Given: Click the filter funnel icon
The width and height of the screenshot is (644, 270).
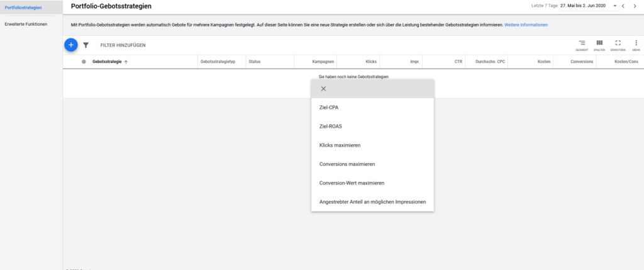Looking at the screenshot, I should pos(86,45).
